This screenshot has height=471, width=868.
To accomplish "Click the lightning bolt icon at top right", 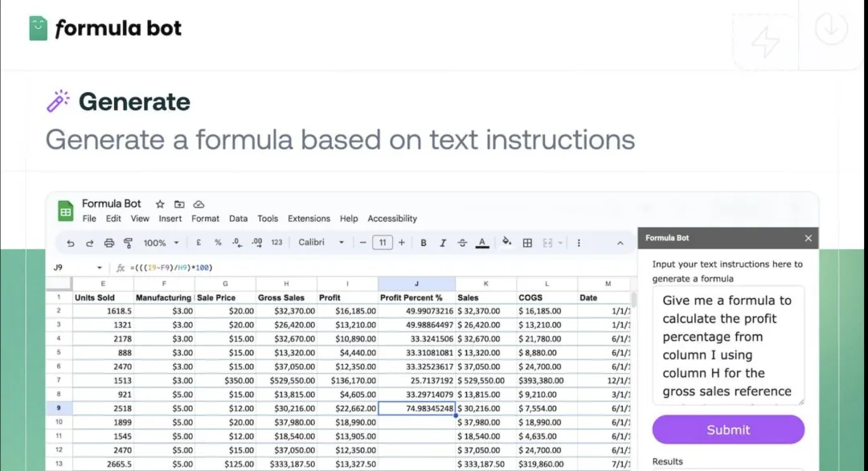I will (x=766, y=43).
